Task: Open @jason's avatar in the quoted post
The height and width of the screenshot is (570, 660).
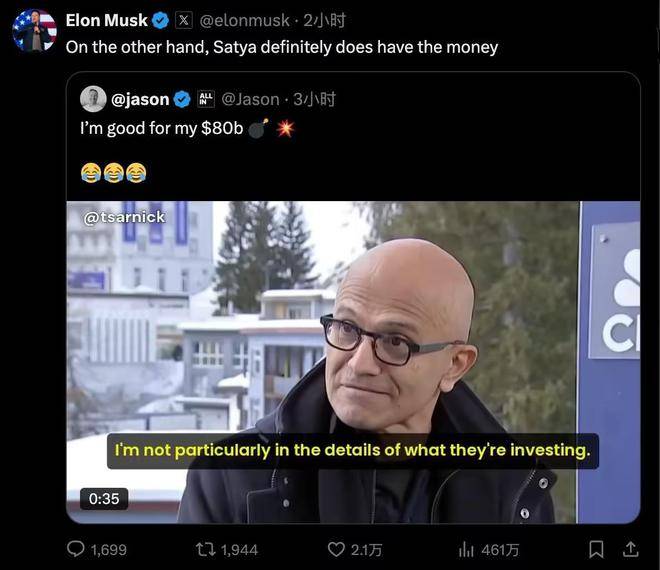Action: click(93, 99)
